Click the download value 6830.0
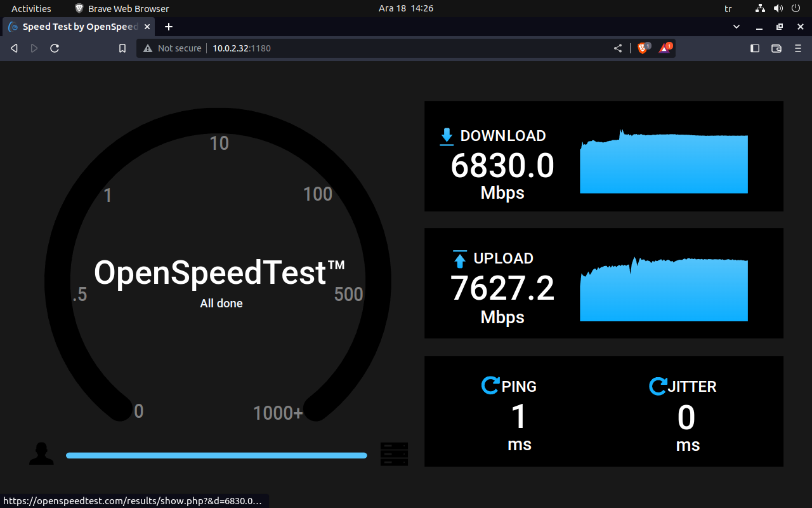The width and height of the screenshot is (812, 508). 502,166
